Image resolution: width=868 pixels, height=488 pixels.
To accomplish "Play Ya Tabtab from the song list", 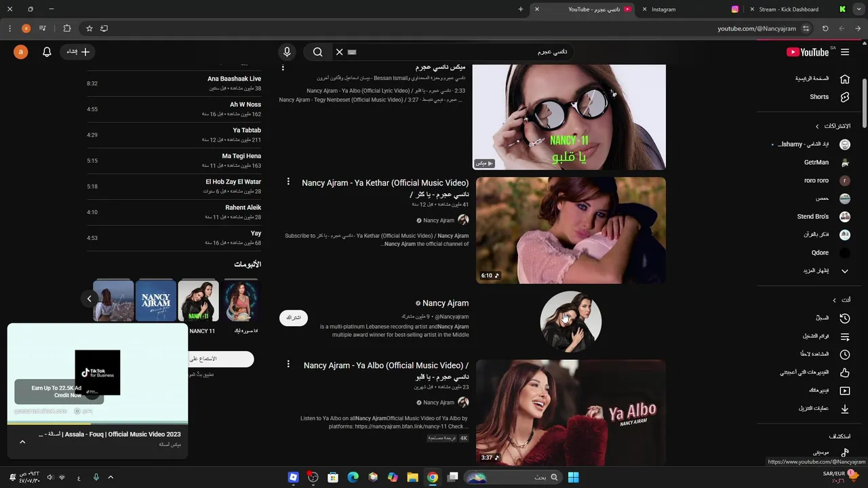I will [174, 134].
